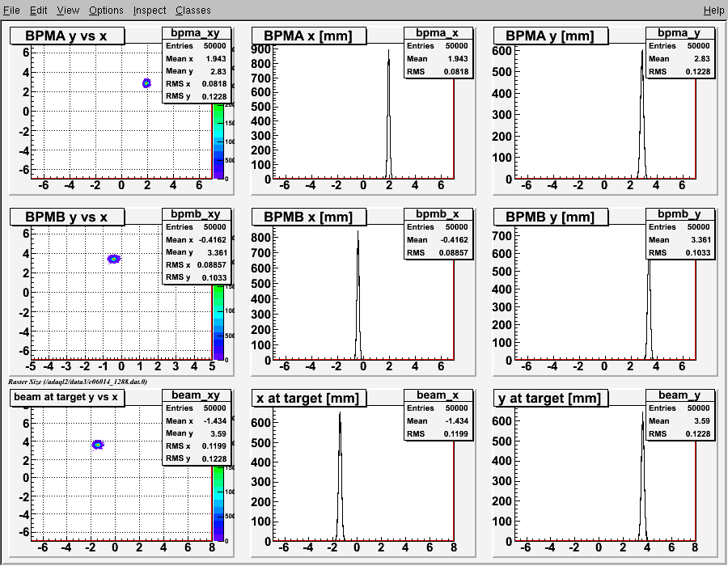The image size is (728, 566).
Task: Click the bpmb_y stats box header
Action: [679, 214]
